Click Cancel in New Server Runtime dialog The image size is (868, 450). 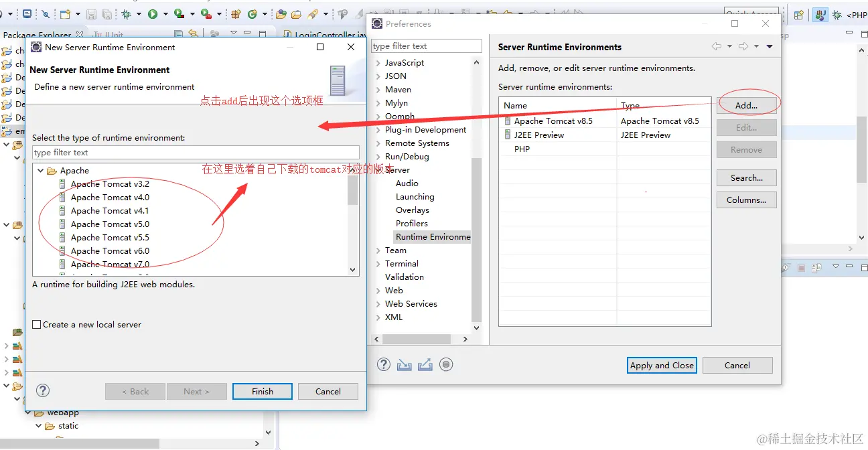pos(328,391)
